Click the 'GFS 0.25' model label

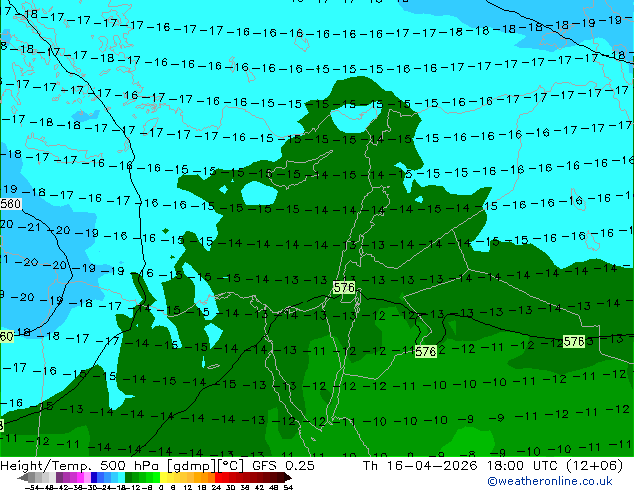(x=283, y=466)
